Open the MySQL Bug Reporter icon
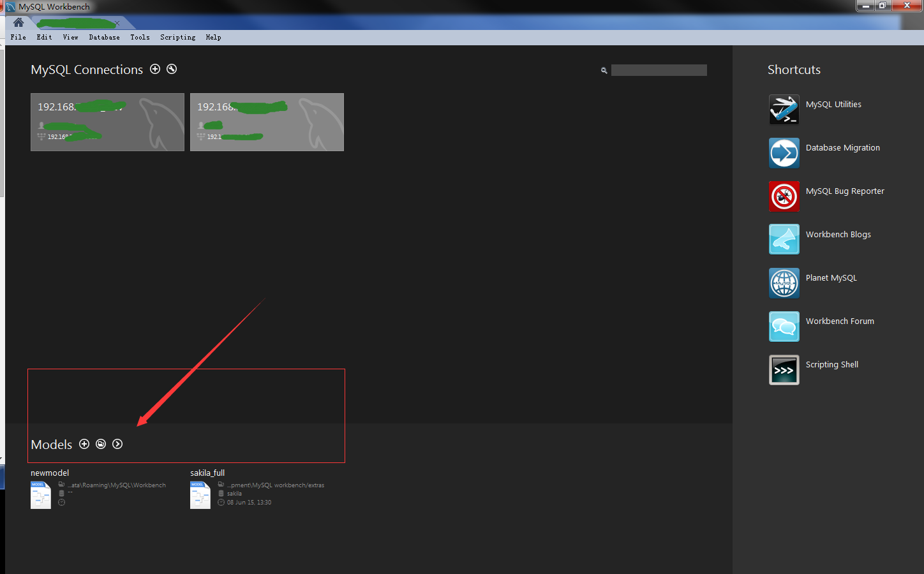This screenshot has height=574, width=924. coord(784,196)
